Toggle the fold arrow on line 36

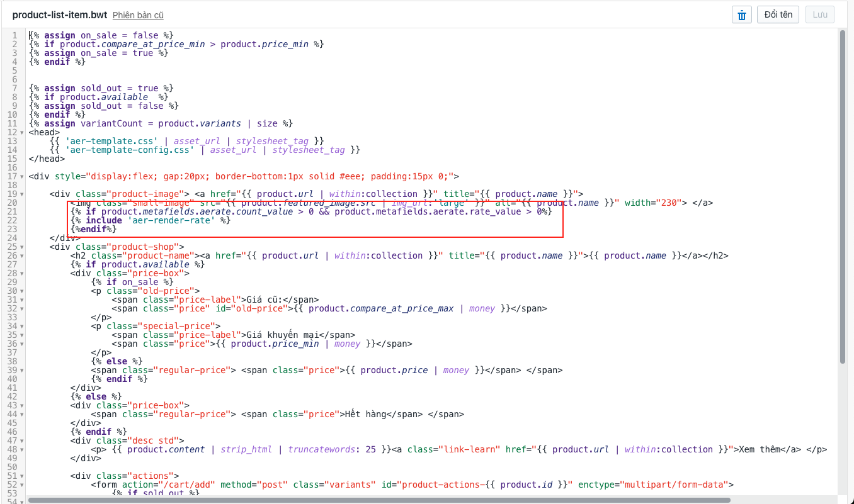tap(23, 344)
